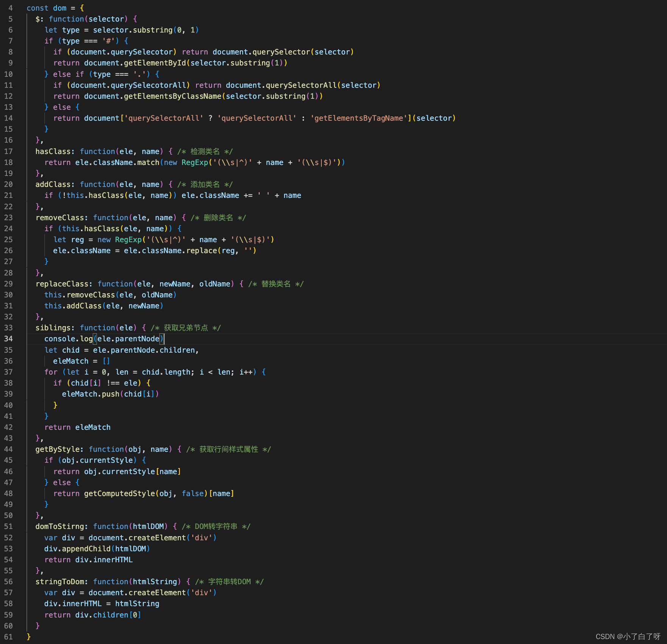The height and width of the screenshot is (644, 667).
Task: Click 'new RegExp' on line 18
Action: [x=186, y=162]
